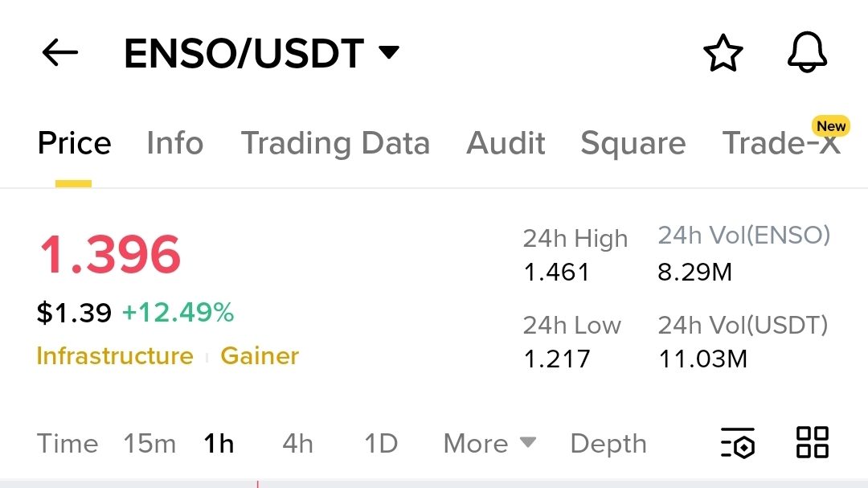
Task: Open the grid layout icon
Action: pos(812,443)
